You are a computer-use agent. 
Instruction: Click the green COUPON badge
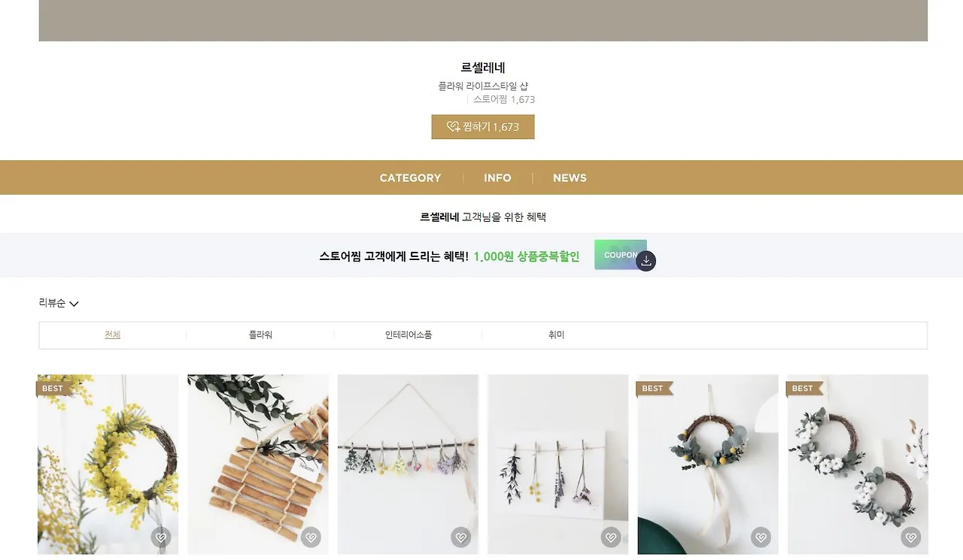click(620, 255)
